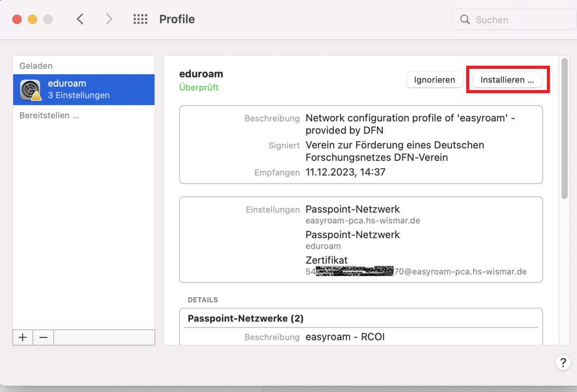Click the magnifier icon in search field
The image size is (577, 392).
click(465, 19)
